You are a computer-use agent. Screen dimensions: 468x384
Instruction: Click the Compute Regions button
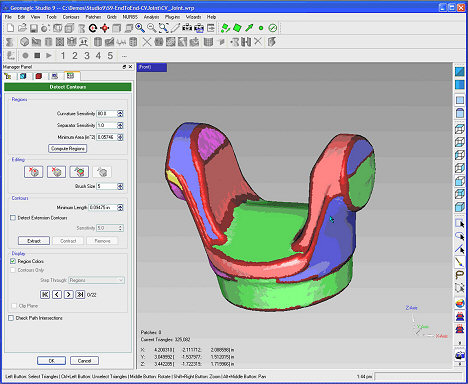68,149
